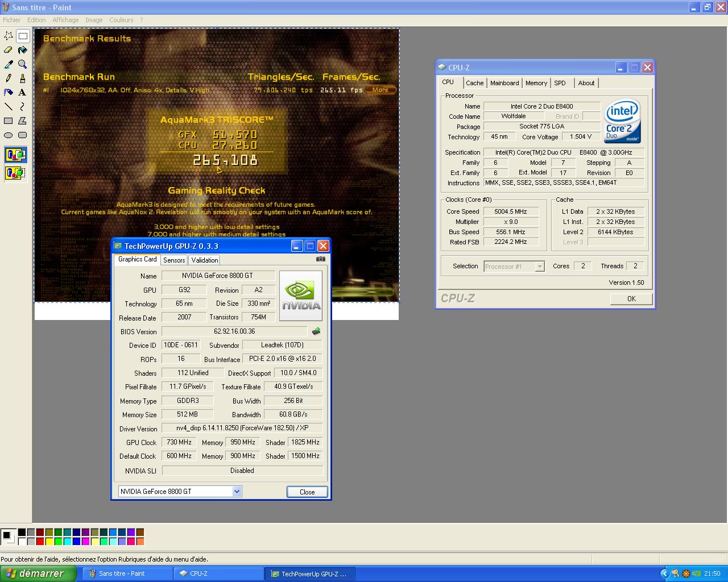Switch to the Cache tab in CPU-Z
This screenshot has width=728, height=582.
(x=474, y=83)
